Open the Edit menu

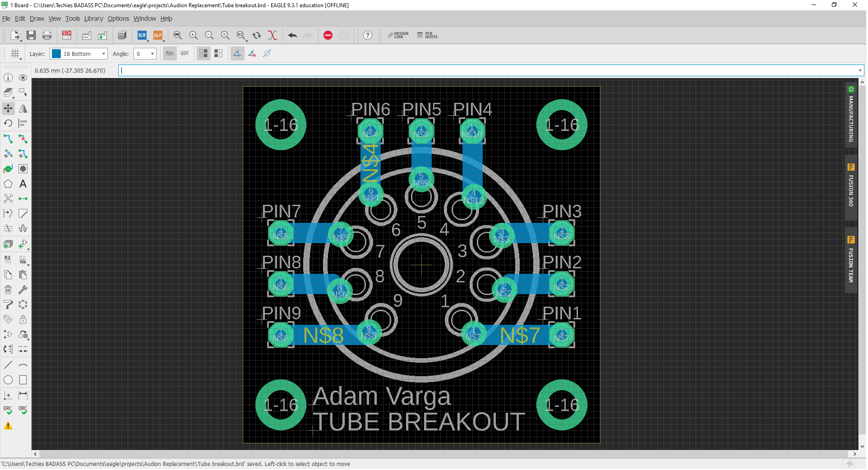click(20, 18)
